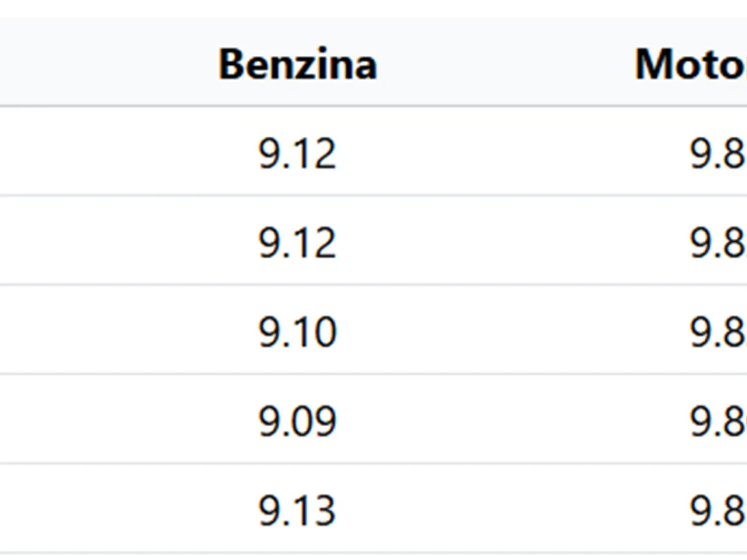
Task: Select the Benzina price 9.13
Action: click(x=298, y=510)
